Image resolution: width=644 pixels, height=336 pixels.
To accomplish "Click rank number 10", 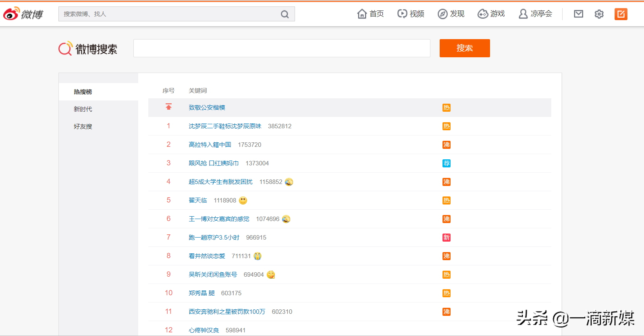I will 168,293.
